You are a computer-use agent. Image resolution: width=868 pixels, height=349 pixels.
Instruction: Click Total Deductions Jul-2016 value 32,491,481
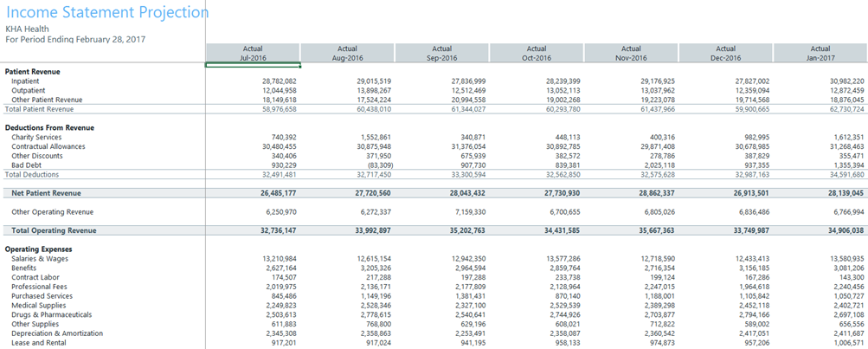point(280,175)
